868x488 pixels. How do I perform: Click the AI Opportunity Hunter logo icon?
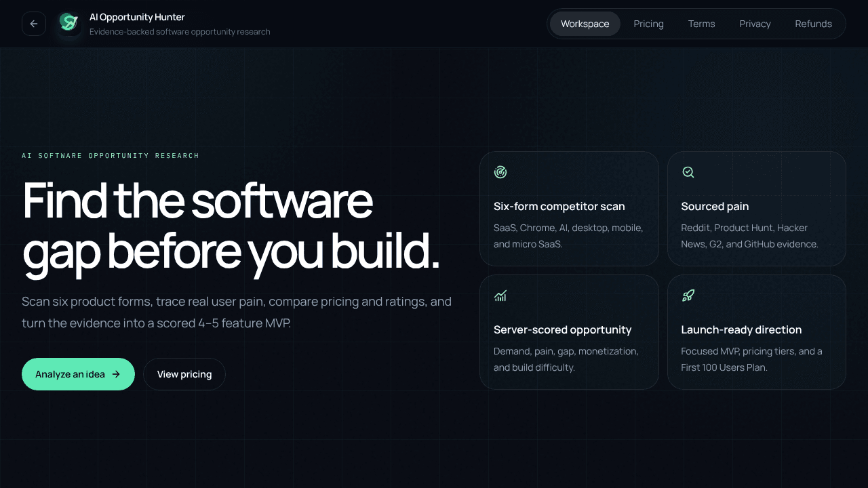coord(68,22)
